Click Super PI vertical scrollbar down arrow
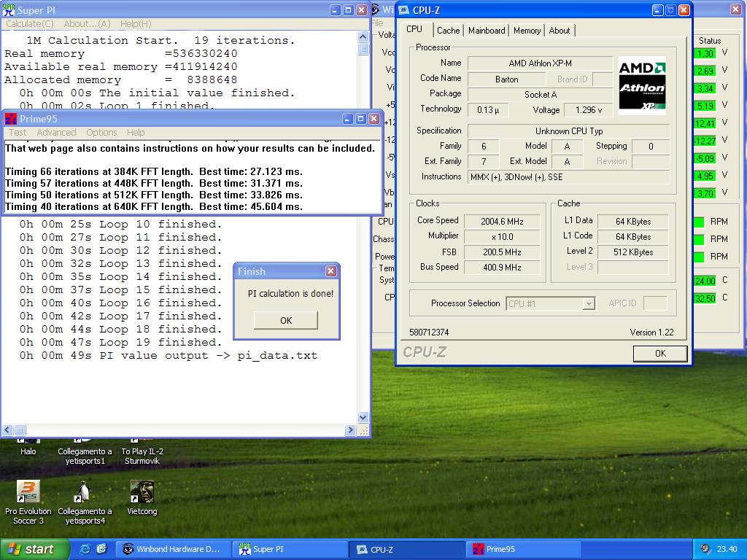 point(363,417)
